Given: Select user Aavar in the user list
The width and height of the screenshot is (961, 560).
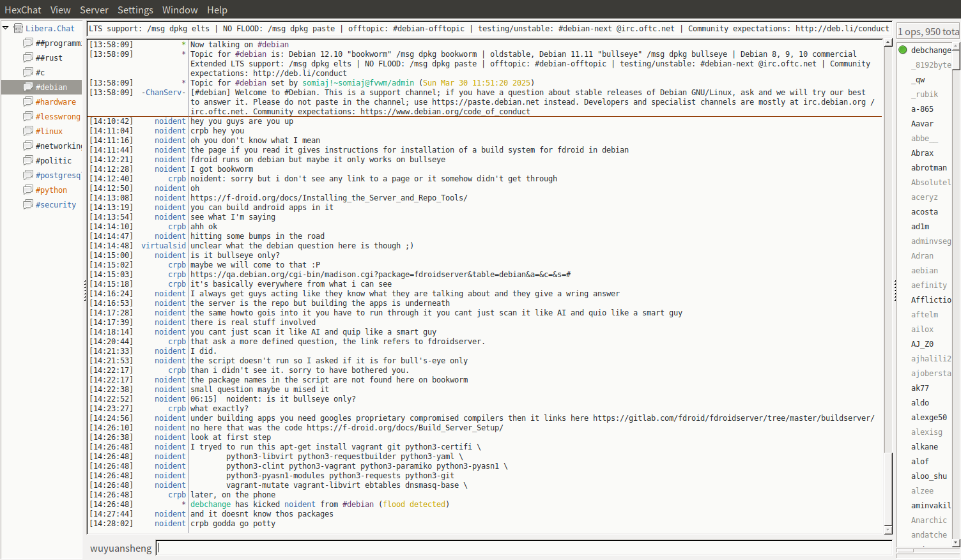Looking at the screenshot, I should coord(922,124).
